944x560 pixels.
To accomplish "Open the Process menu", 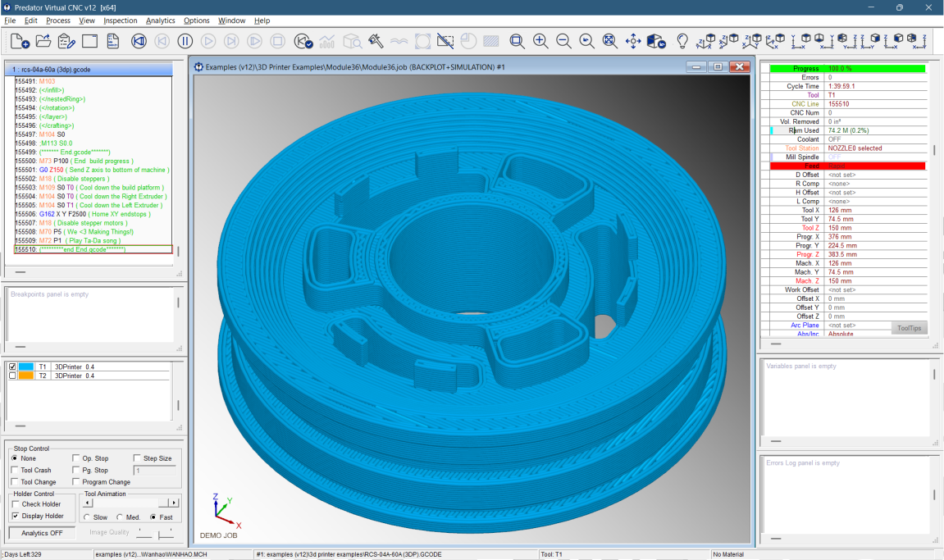I will pos(57,20).
